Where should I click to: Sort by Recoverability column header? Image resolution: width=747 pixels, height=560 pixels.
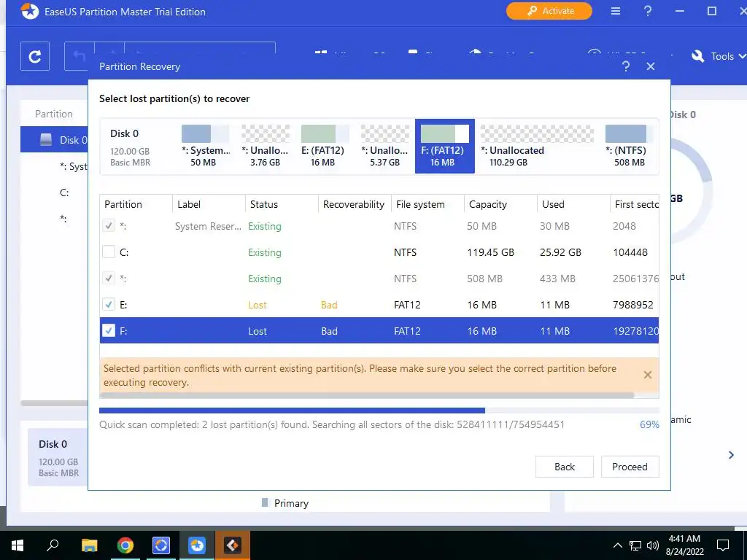[355, 204]
